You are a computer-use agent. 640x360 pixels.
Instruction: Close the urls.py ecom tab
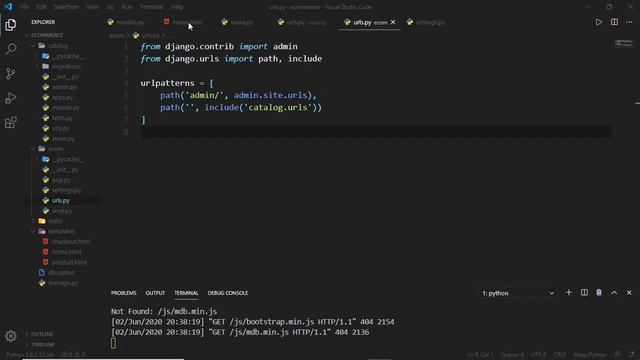pos(393,22)
